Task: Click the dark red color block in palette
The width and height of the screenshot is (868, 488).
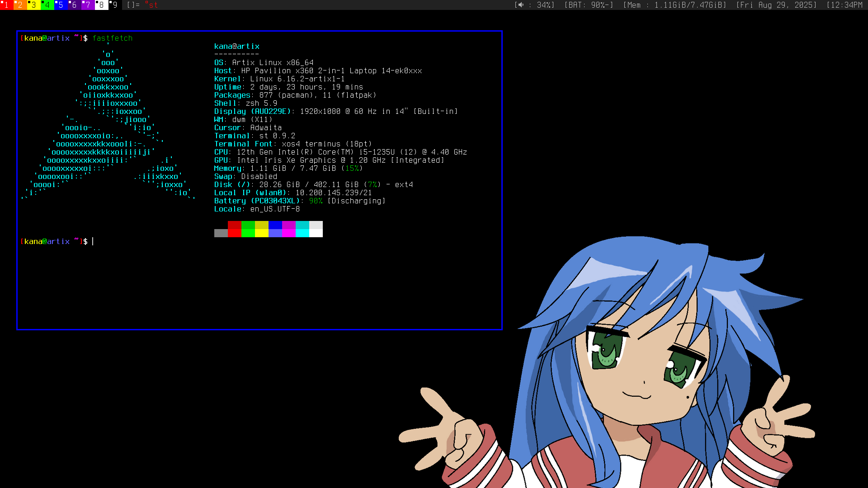Action: coord(235,225)
